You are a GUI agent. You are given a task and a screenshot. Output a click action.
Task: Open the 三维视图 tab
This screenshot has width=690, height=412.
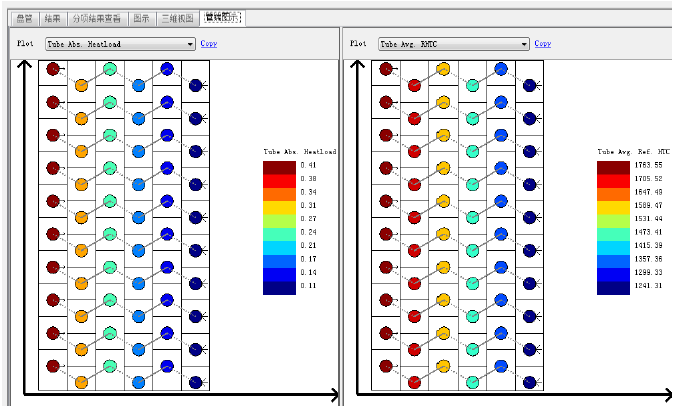point(176,17)
